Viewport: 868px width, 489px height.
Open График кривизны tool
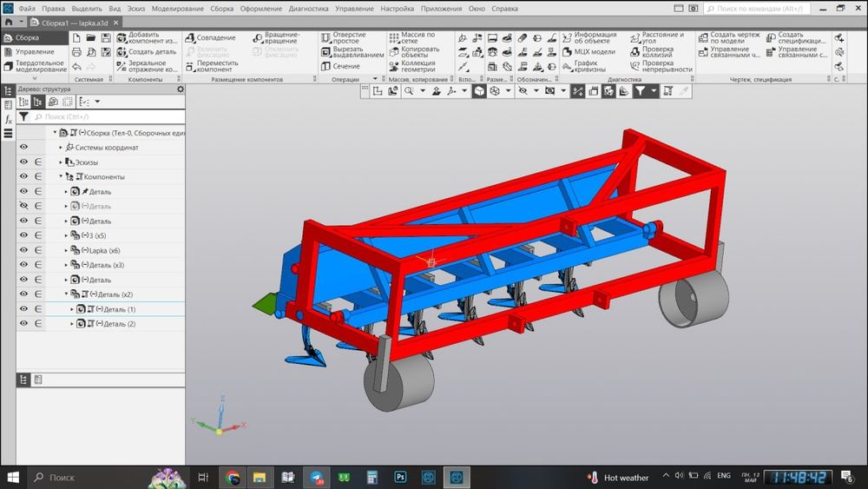point(584,67)
